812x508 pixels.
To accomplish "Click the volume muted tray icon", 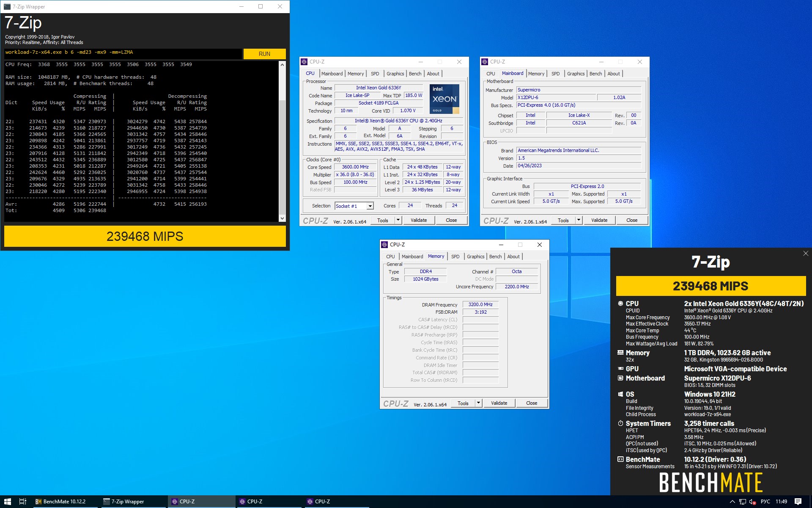I will tap(753, 502).
